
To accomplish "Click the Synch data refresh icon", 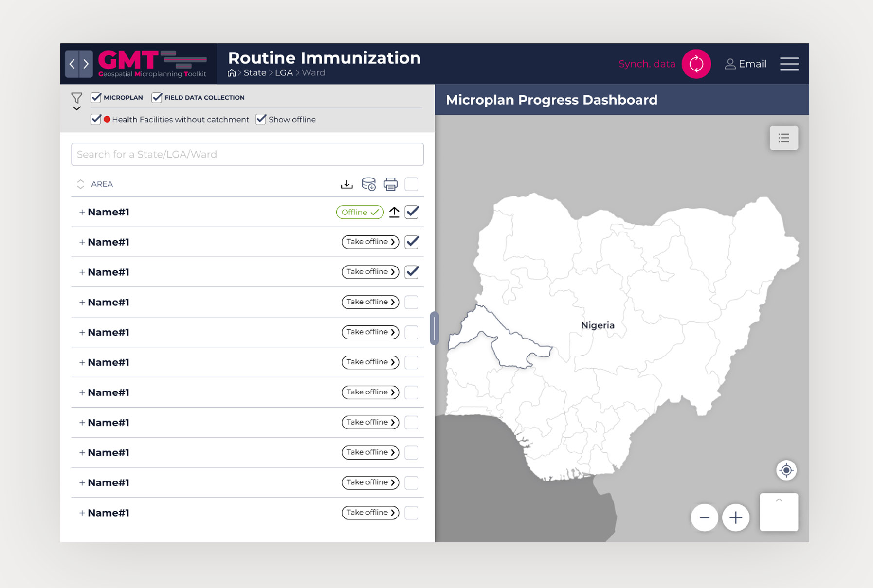I will pos(696,64).
